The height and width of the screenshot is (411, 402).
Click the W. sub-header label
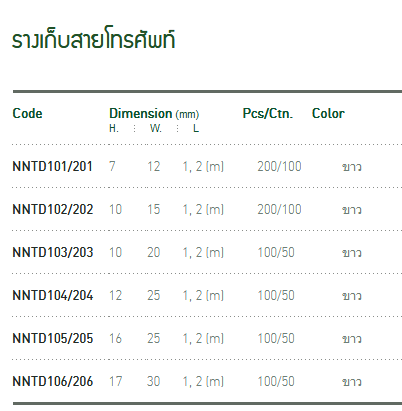(156, 128)
